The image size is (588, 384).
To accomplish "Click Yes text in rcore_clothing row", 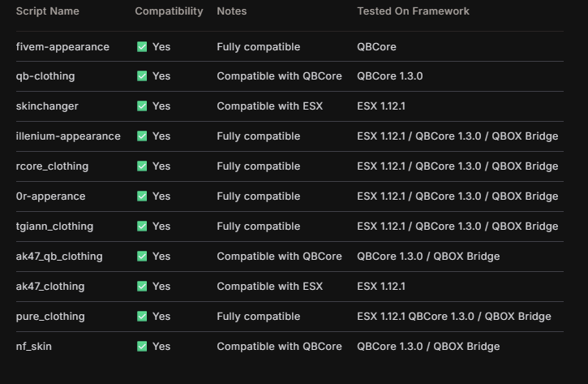I will pos(161,166).
